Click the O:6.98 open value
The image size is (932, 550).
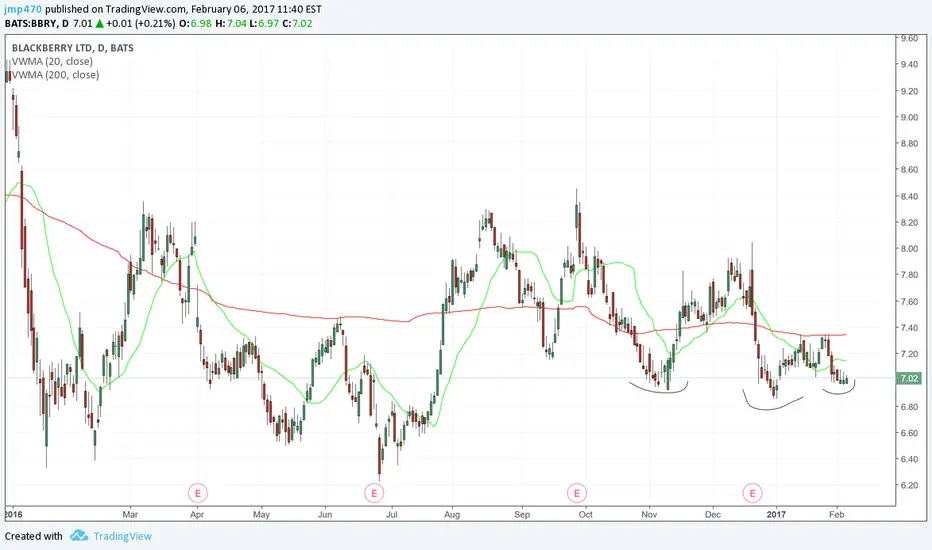196,23
